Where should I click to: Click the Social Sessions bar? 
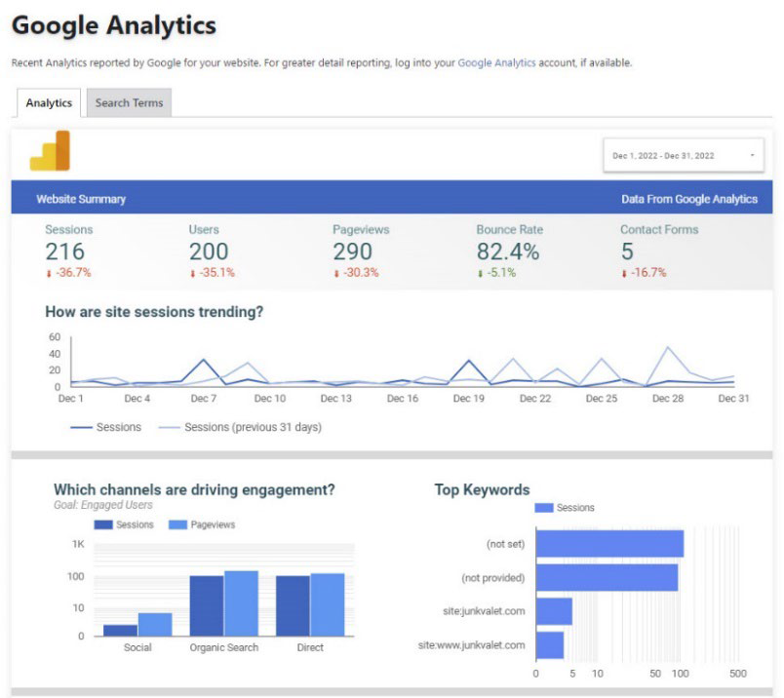tap(121, 631)
